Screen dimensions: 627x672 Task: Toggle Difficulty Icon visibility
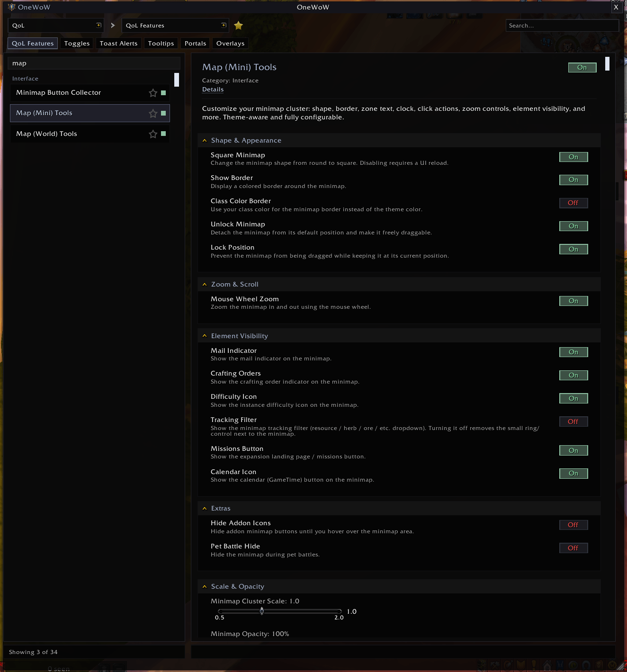(573, 398)
